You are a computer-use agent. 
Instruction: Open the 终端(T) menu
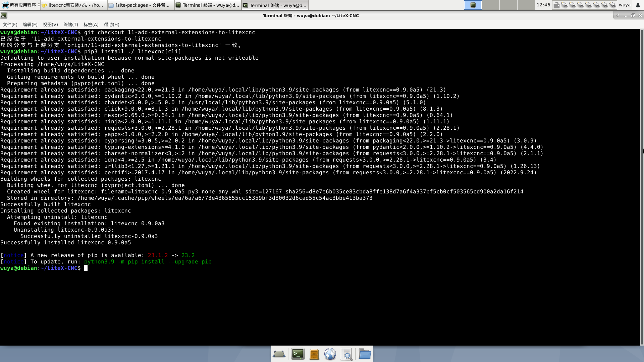click(x=71, y=24)
